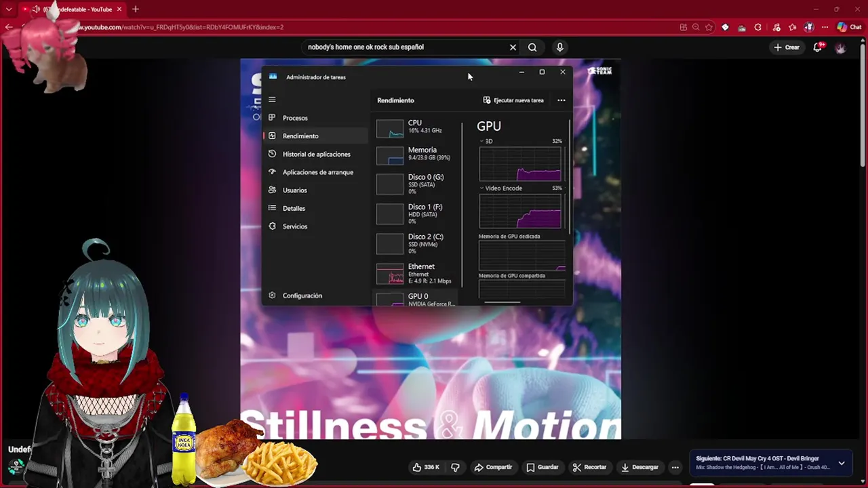Close the Undefeatable YouTube tab
Image resolution: width=868 pixels, height=488 pixels.
click(119, 9)
